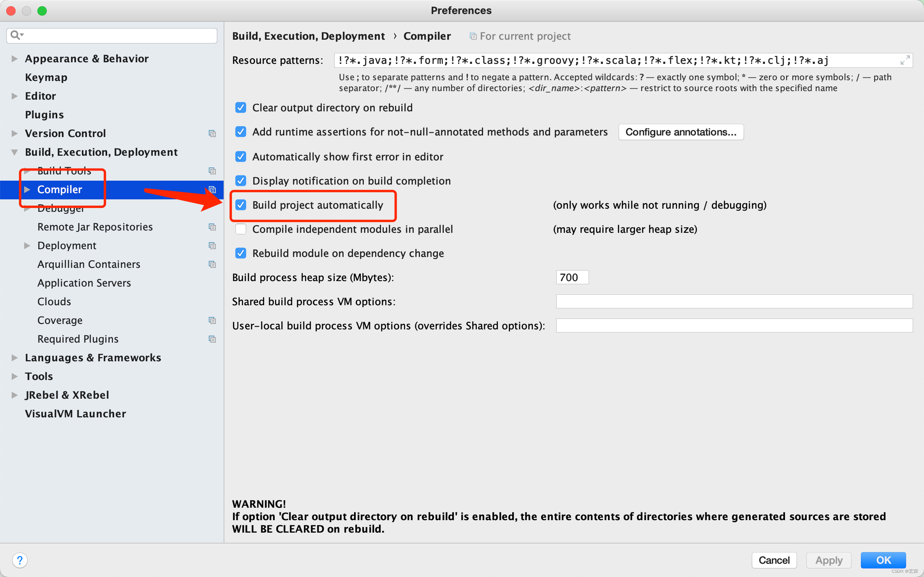Disable Clear output directory on rebuild
The image size is (924, 577).
click(241, 107)
